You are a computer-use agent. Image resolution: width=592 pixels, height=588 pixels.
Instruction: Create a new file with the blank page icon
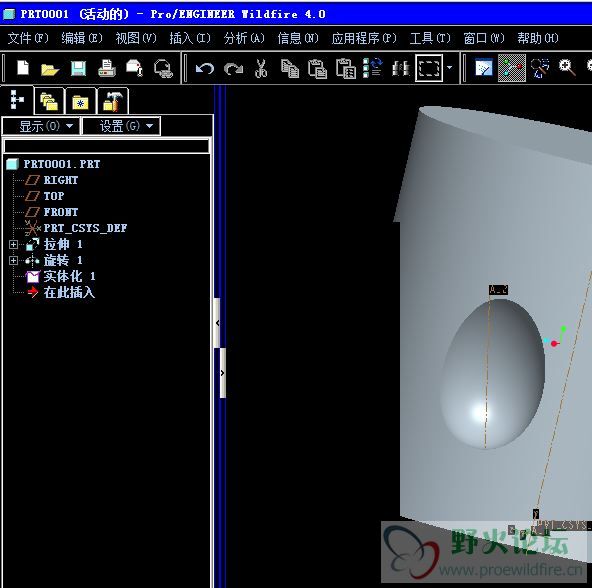click(23, 68)
